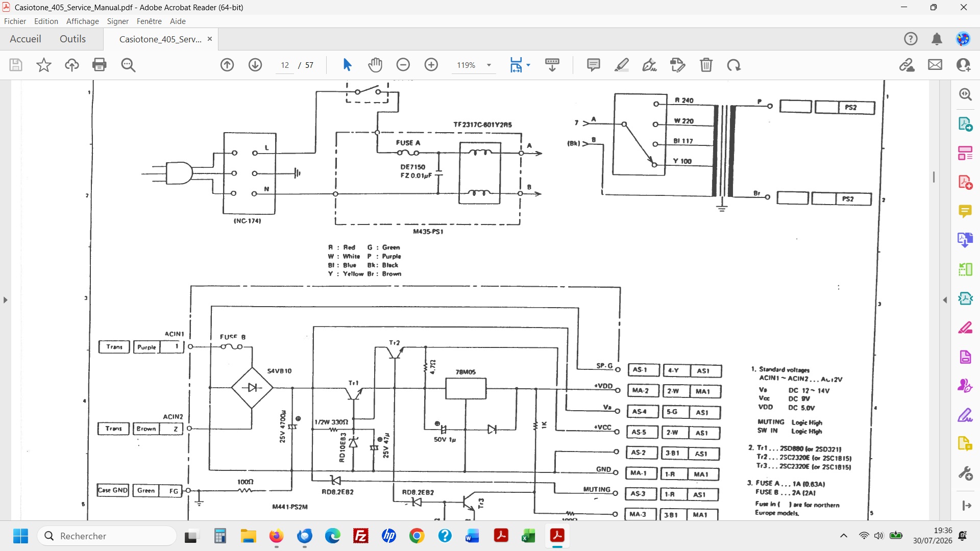
Task: Open the account profile avatar
Action: coord(963,39)
